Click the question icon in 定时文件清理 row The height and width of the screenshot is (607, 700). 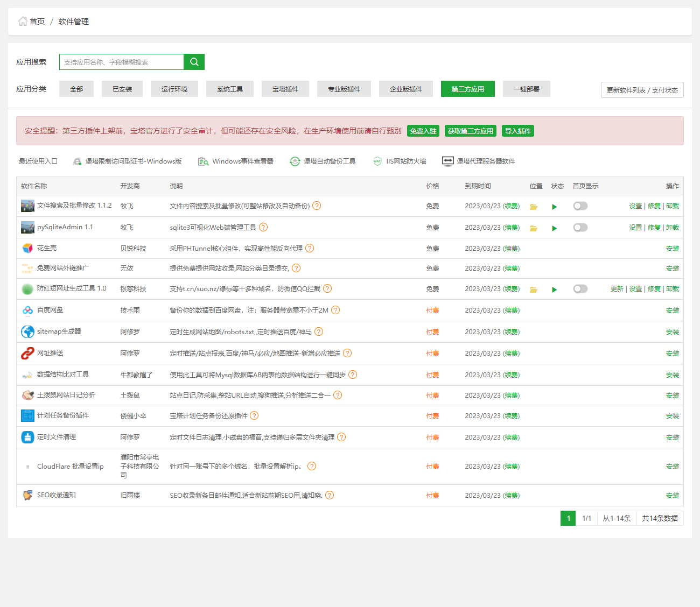341,437
